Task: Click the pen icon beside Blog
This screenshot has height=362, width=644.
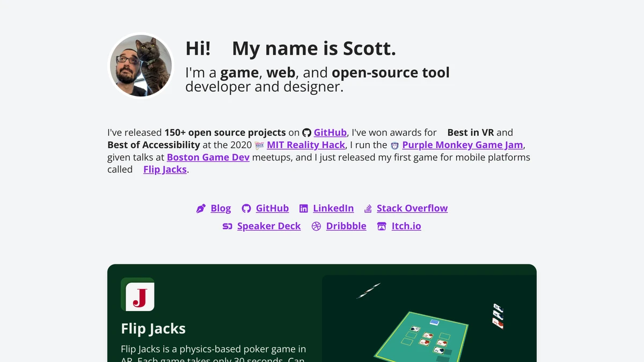Action: 201,209
